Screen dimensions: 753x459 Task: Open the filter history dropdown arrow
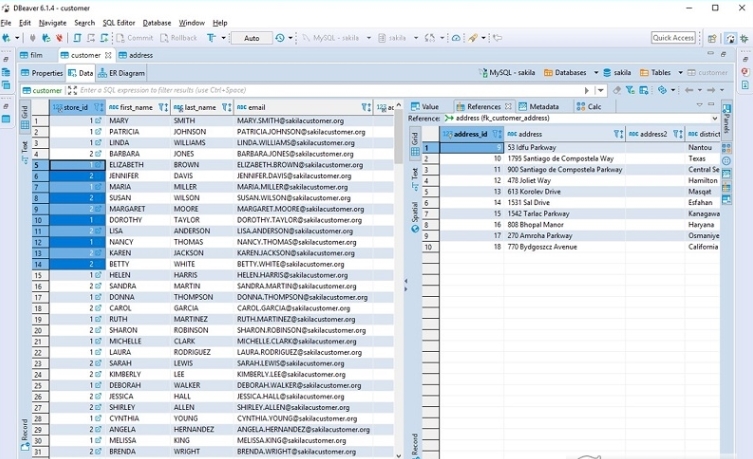600,90
